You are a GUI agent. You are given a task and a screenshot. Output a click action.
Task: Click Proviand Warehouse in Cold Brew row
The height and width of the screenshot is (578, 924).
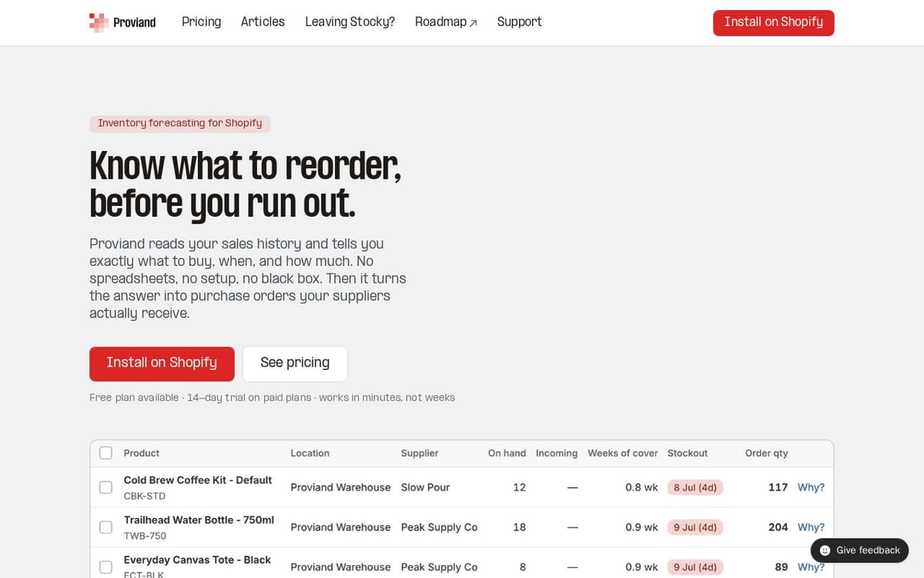[x=340, y=487]
